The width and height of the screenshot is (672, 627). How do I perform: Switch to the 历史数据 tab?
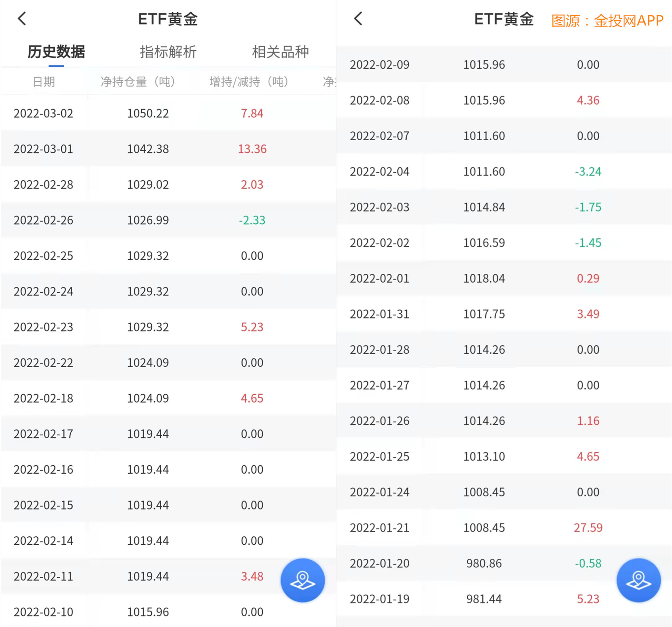(56, 52)
